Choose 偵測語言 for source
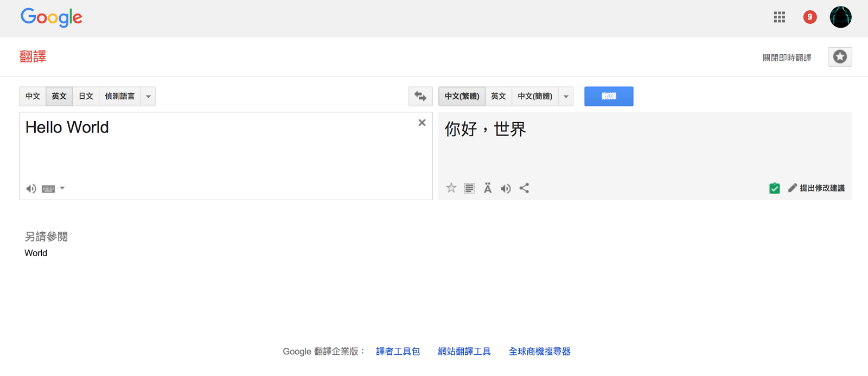This screenshot has width=868, height=376. 120,97
